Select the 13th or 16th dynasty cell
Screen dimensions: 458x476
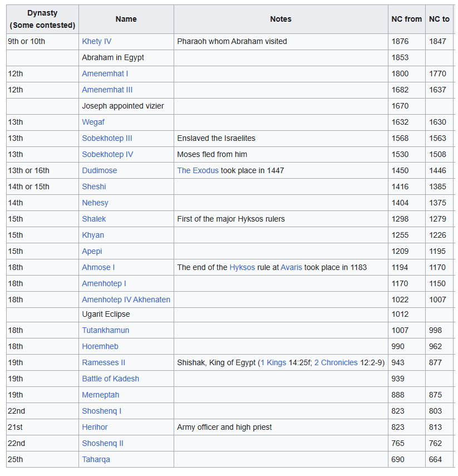tap(42, 170)
